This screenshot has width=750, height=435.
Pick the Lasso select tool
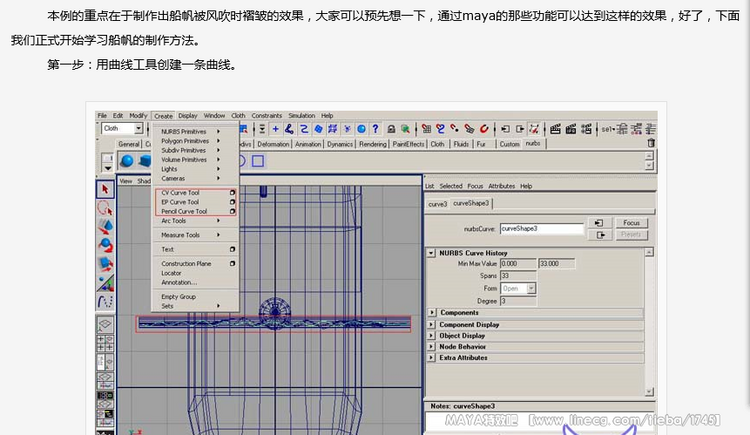tap(105, 208)
